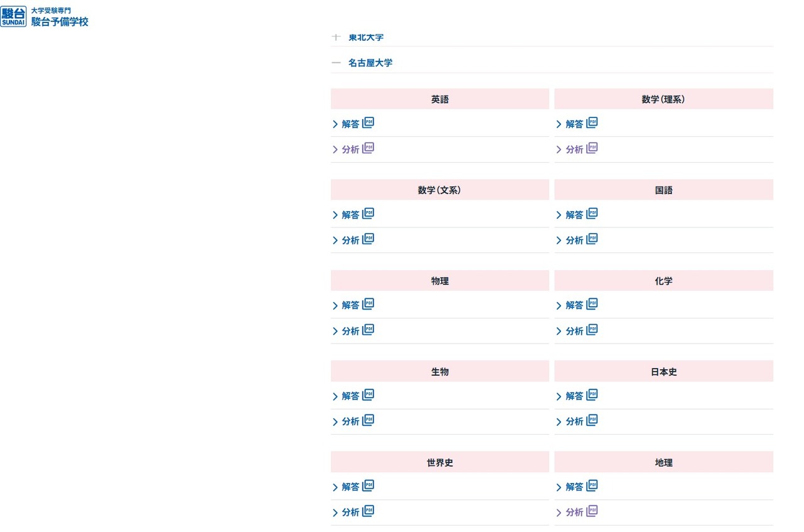Open the 国語 分析 link
Image resolution: width=804 pixels, height=532 pixels.
[574, 241]
